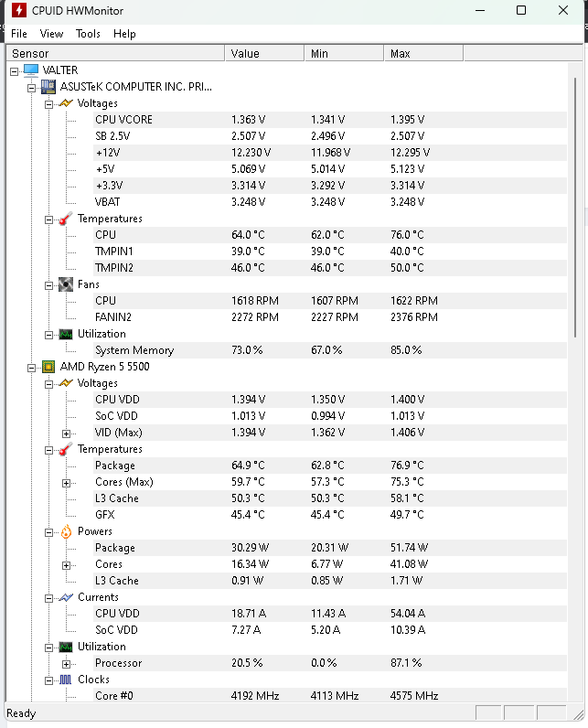The height and width of the screenshot is (728, 588).
Task: Click the AMD Ryzen 5 5500 chip icon
Action: [48, 367]
